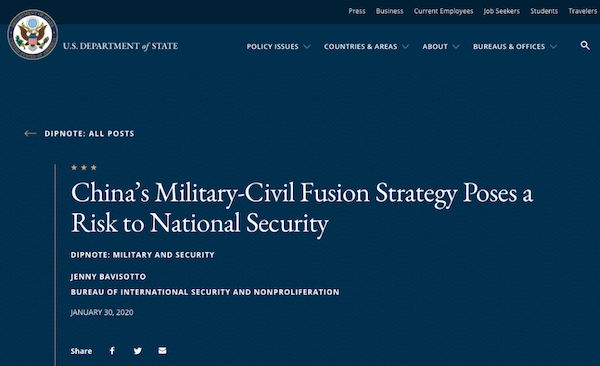The height and width of the screenshot is (366, 600).
Task: Open the Dipnote: Military and Security category
Action: [x=142, y=255]
